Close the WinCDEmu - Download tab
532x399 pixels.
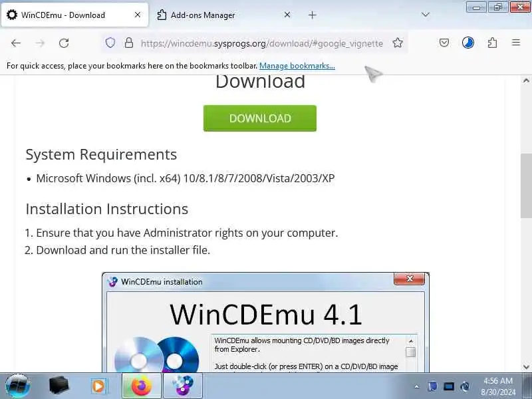138,15
